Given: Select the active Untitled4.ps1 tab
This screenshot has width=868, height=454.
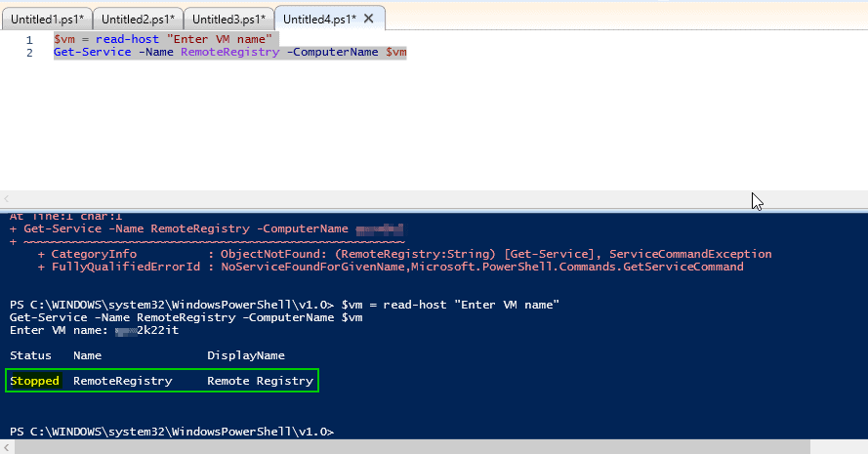Looking at the screenshot, I should (319, 19).
